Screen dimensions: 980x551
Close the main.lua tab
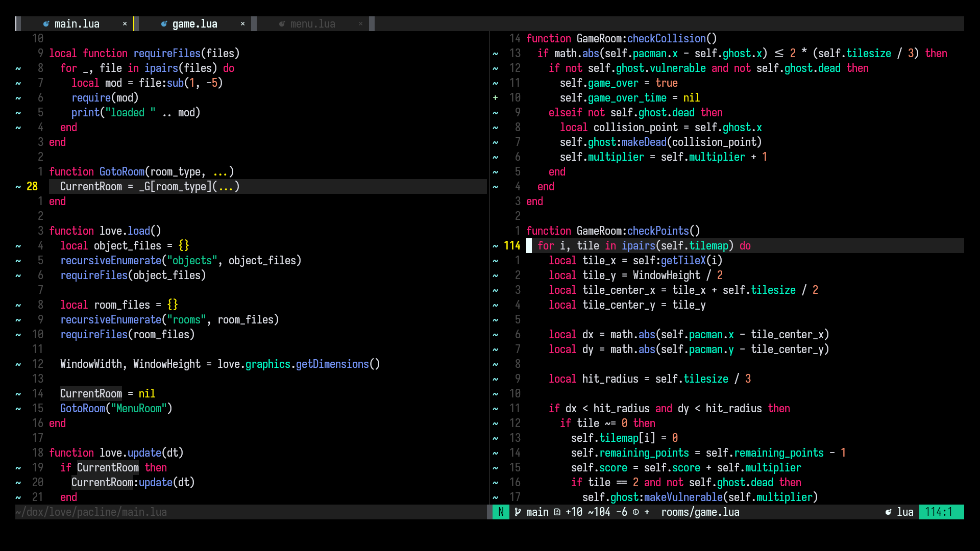click(125, 24)
